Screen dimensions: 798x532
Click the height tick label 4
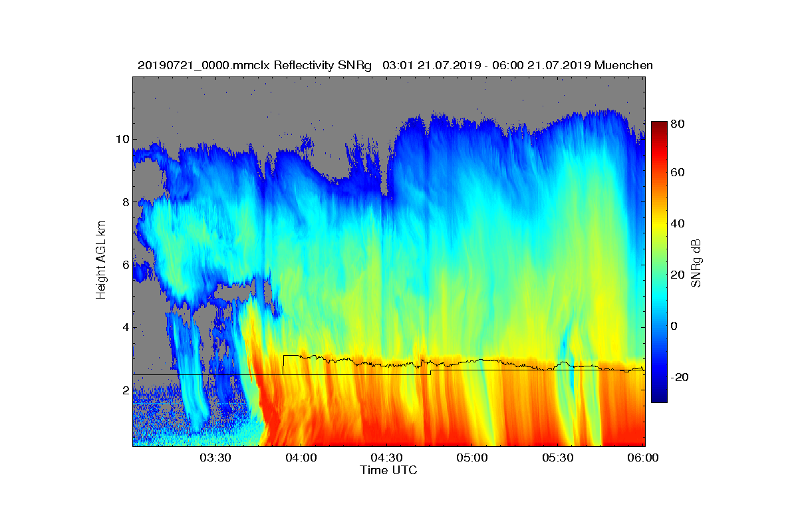coord(124,327)
